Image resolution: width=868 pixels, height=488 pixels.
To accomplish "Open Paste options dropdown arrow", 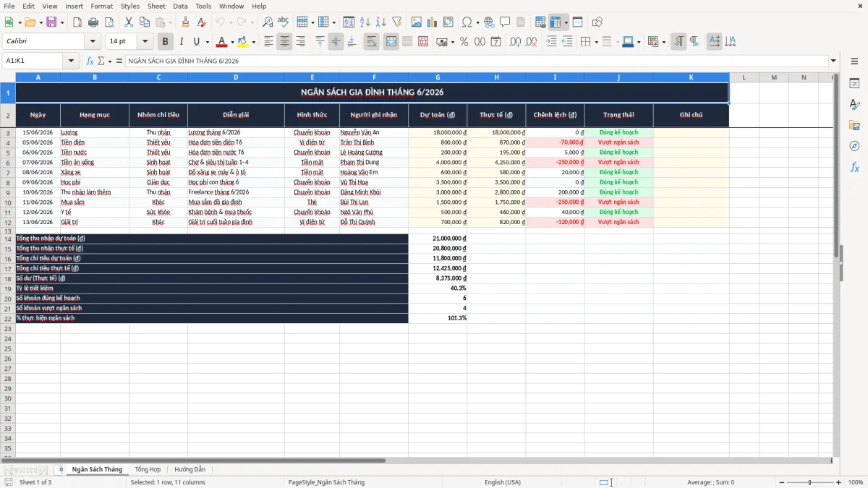I will coord(170,22).
